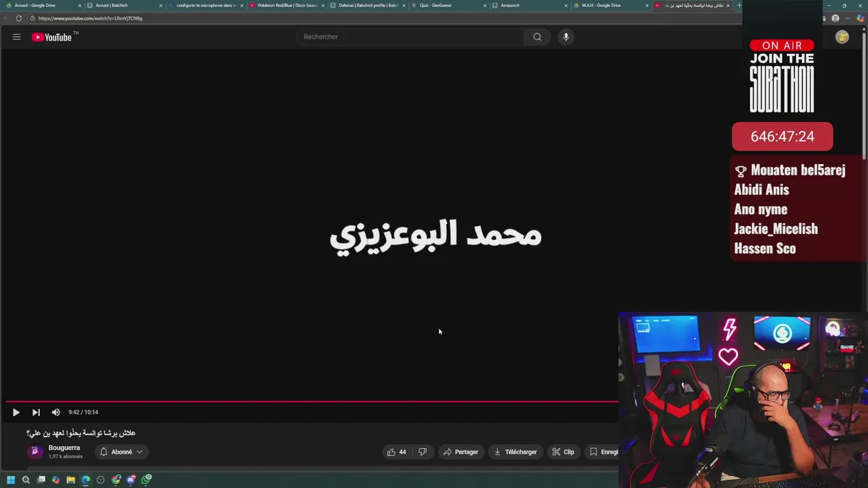This screenshot has width=868, height=488.
Task: Seek on the red video progress bar
Action: click(x=312, y=401)
